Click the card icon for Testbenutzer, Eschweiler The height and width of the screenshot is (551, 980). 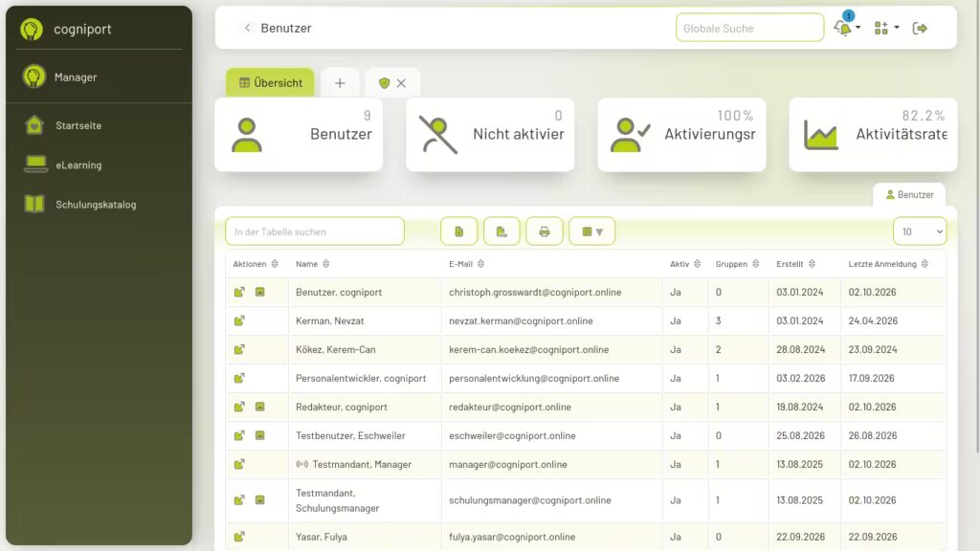[260, 435]
